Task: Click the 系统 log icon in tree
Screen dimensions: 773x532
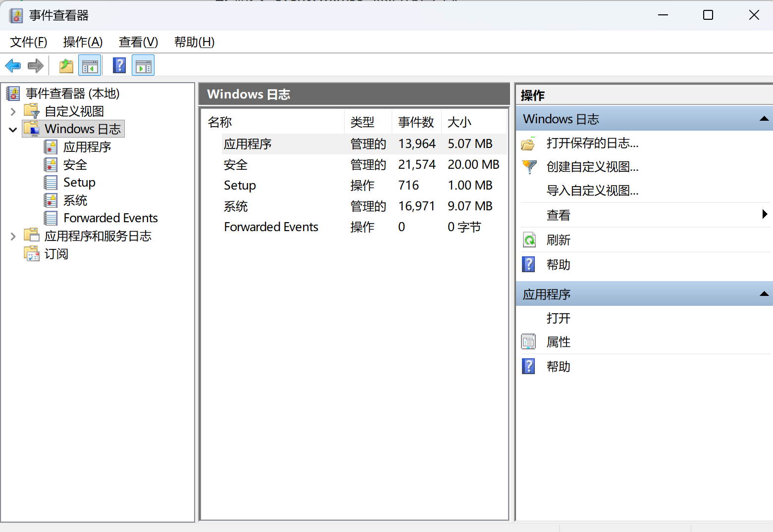Action: point(51,200)
